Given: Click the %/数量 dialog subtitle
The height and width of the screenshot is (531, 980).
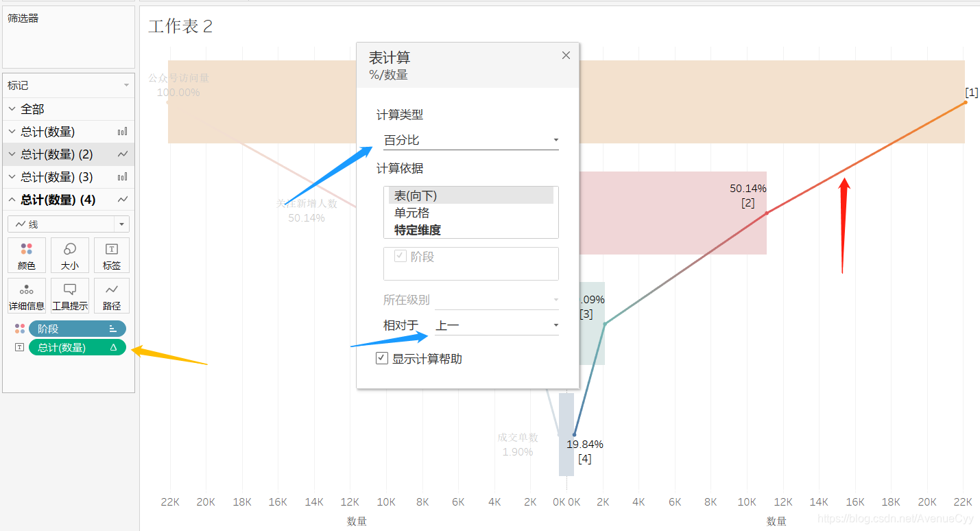Looking at the screenshot, I should click(388, 75).
